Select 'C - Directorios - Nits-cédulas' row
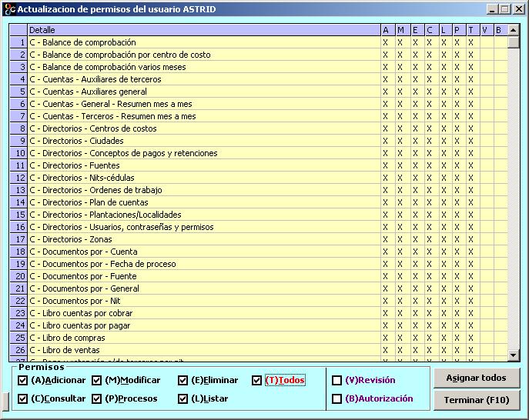Viewport: 529px width, 420px height. (x=204, y=178)
